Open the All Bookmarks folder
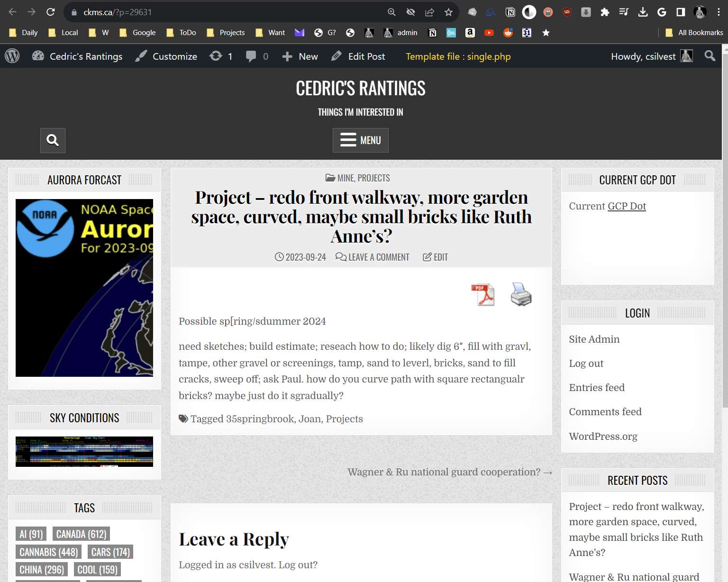The width and height of the screenshot is (728, 582). pyautogui.click(x=694, y=33)
